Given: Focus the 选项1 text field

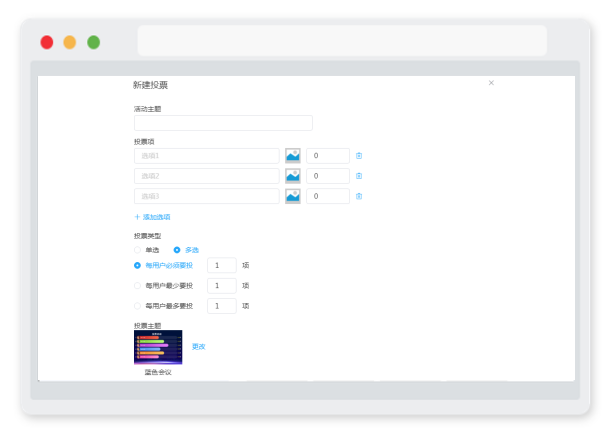Looking at the screenshot, I should [207, 156].
